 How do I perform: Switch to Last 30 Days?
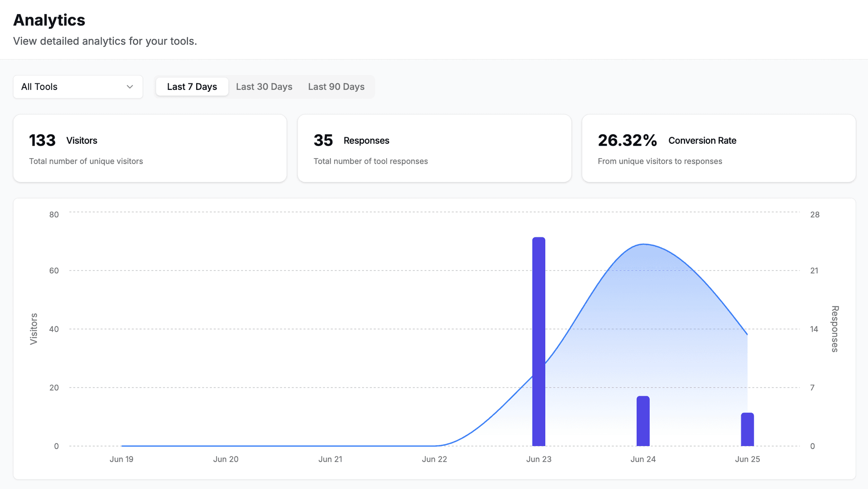(264, 87)
